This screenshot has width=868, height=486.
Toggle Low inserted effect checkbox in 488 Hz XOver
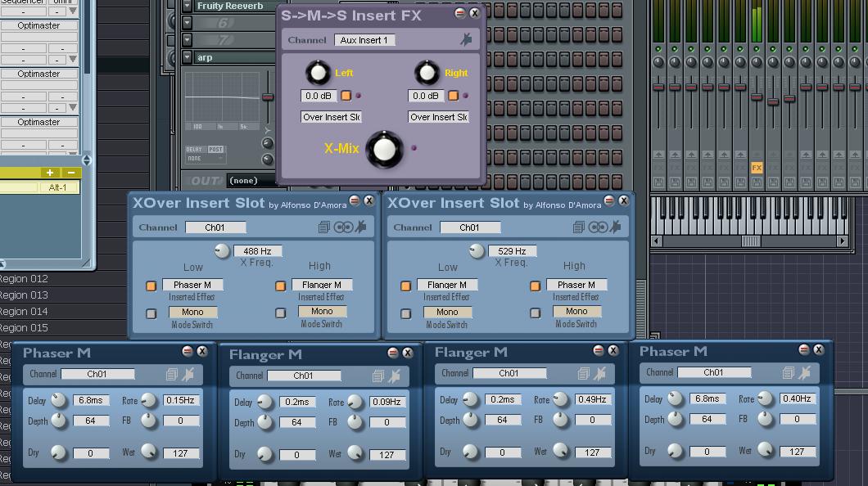coord(151,286)
